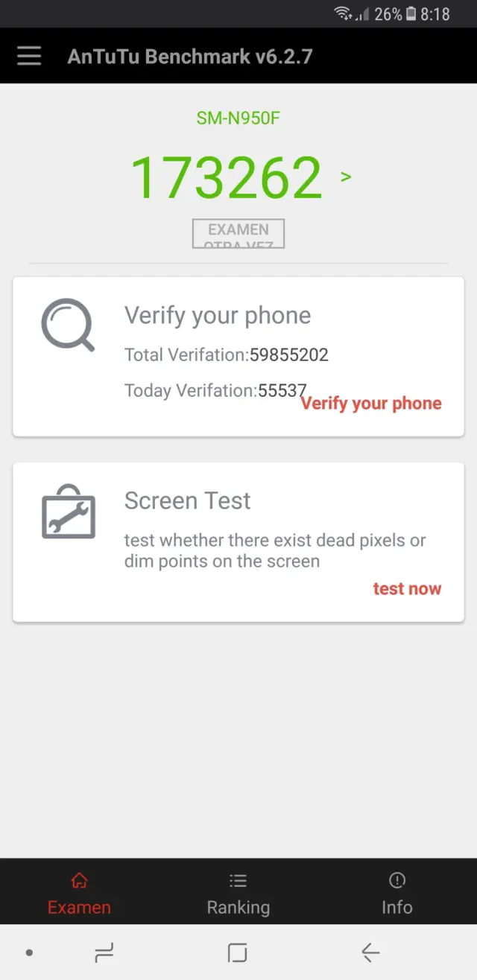This screenshot has width=477, height=980.
Task: Expand score details arrow next to 173262
Action: pyautogui.click(x=346, y=176)
